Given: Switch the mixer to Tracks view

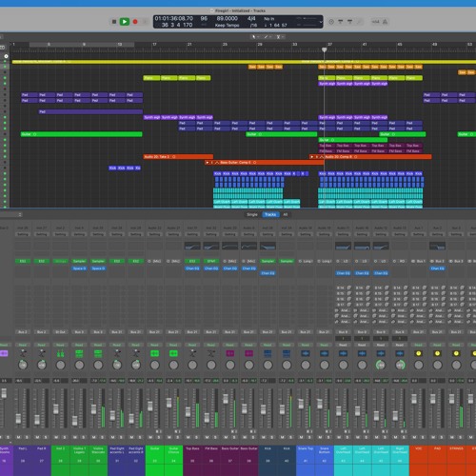Looking at the screenshot, I should (270, 215).
